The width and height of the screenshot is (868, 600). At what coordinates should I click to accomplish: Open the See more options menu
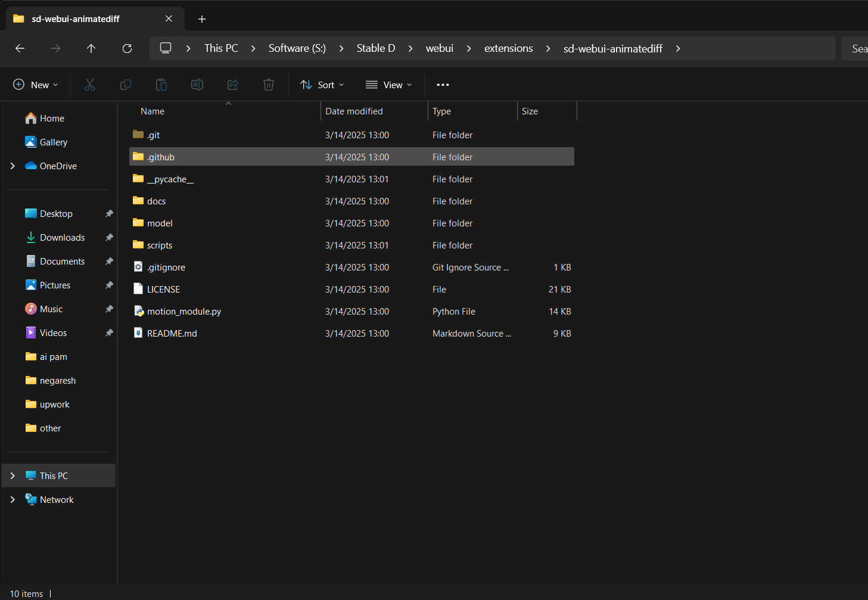tap(443, 85)
